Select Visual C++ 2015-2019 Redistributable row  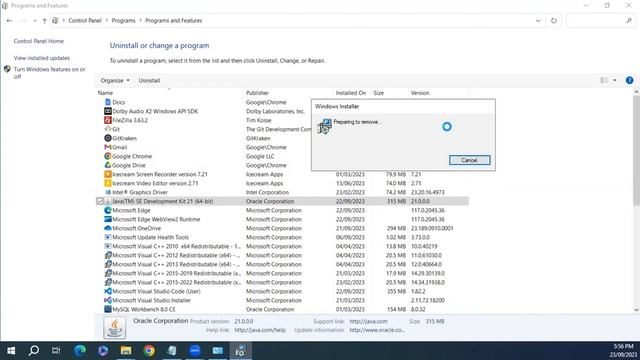pyautogui.click(x=282, y=273)
